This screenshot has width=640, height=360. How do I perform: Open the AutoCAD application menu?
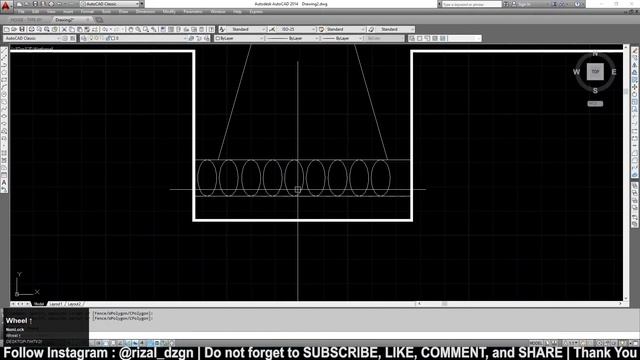5,6
